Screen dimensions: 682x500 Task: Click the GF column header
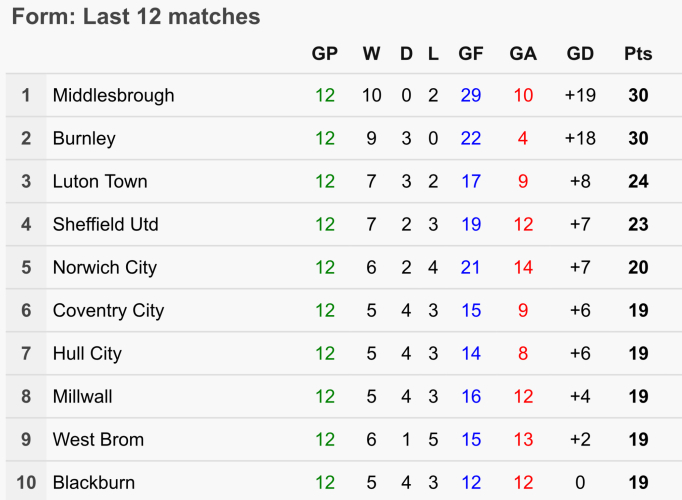click(471, 54)
